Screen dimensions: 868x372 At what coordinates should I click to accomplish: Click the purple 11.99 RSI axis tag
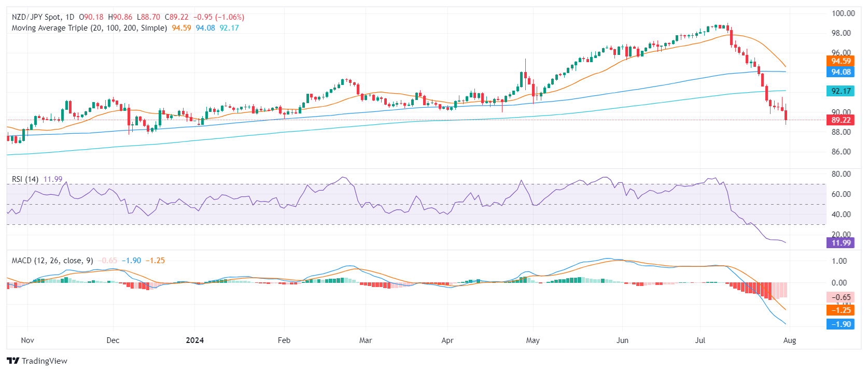coord(841,243)
